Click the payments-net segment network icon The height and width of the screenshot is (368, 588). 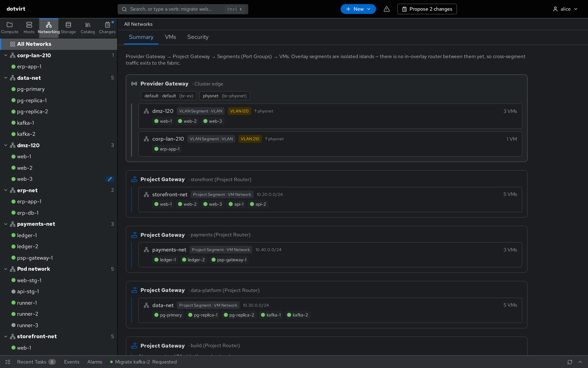pyautogui.click(x=146, y=250)
